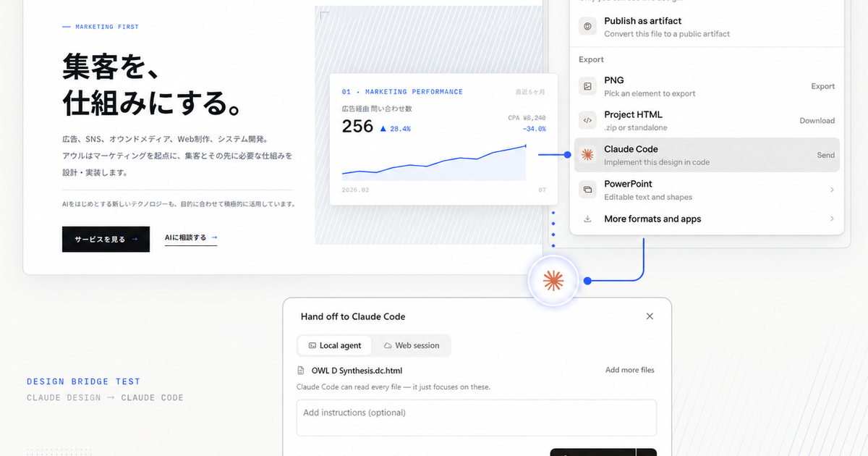868x456 pixels.
Task: Click Add more files link
Action: coord(630,370)
